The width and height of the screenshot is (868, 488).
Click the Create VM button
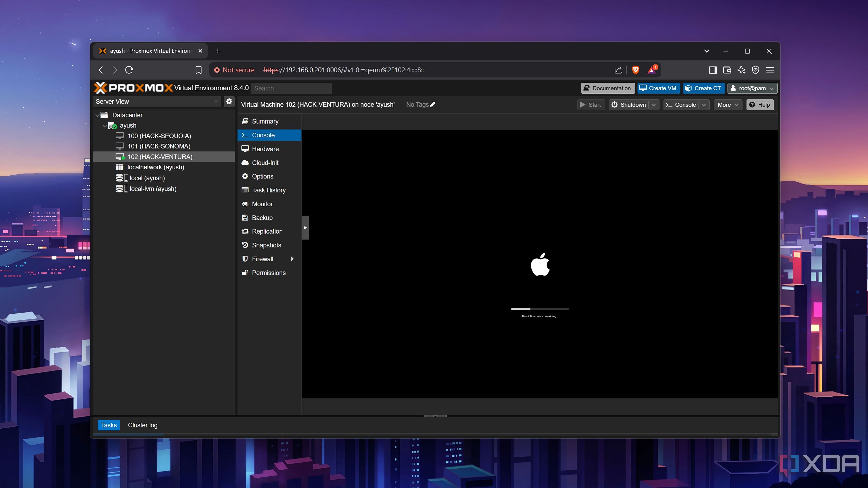[x=658, y=88]
